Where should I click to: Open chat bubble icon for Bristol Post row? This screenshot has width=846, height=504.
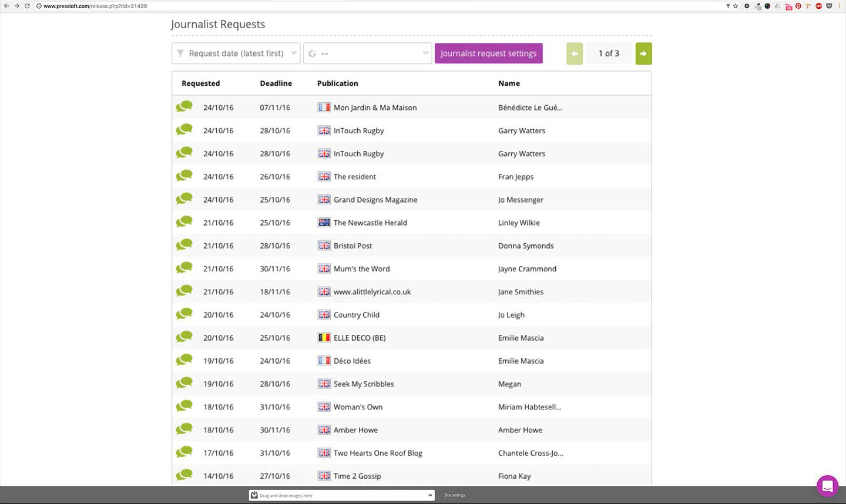(x=184, y=244)
